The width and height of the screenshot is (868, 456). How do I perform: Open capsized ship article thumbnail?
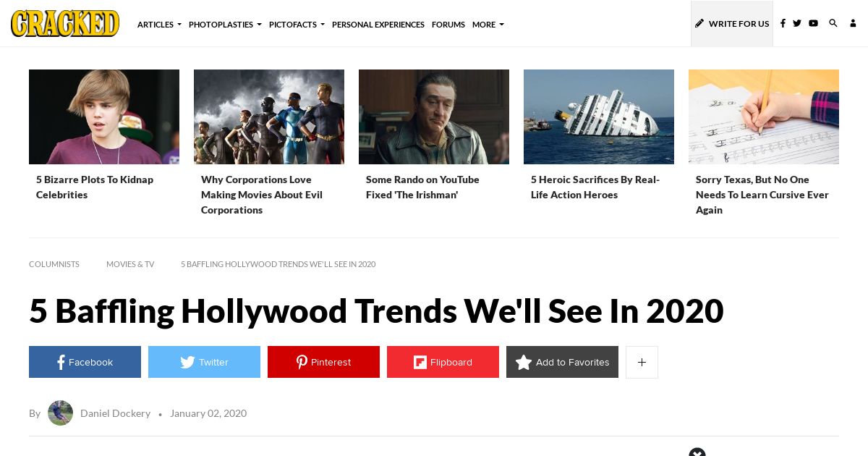tap(599, 117)
